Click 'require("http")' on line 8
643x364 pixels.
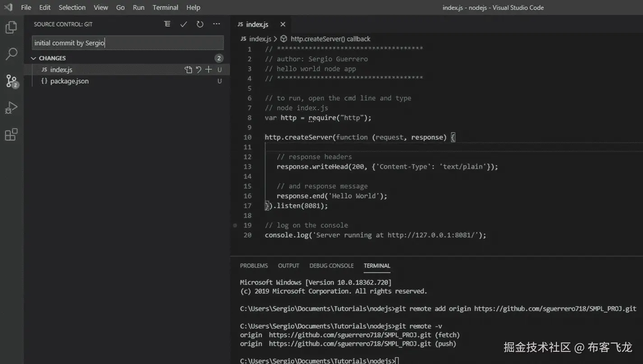(x=338, y=118)
